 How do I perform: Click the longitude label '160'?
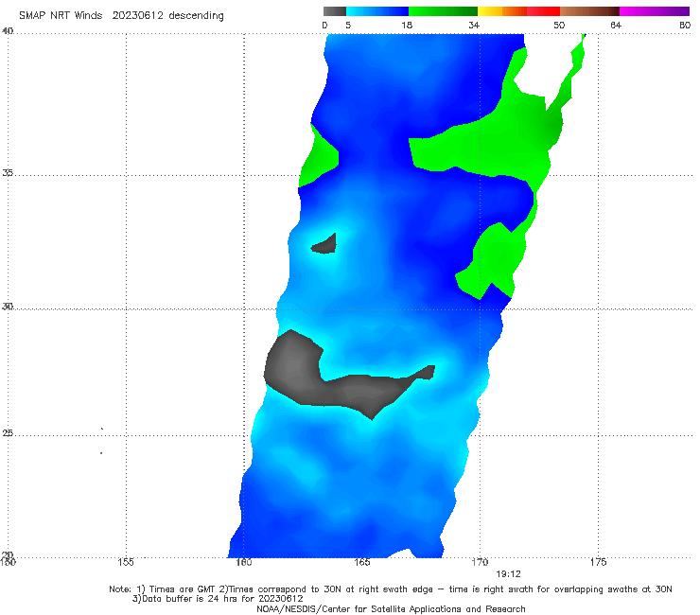(x=244, y=562)
